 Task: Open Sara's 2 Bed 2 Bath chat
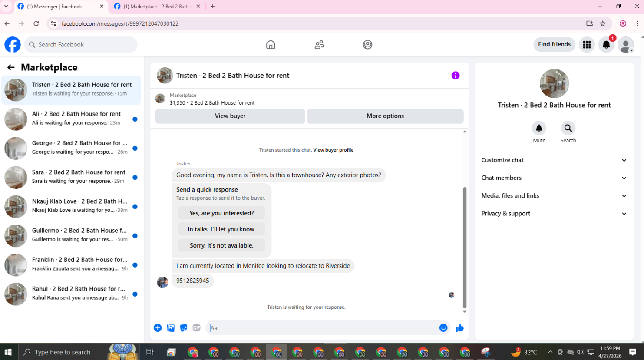71,177
